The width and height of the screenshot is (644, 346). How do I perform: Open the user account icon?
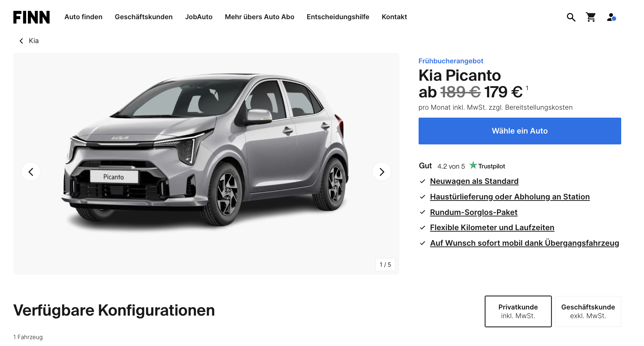coord(611,17)
